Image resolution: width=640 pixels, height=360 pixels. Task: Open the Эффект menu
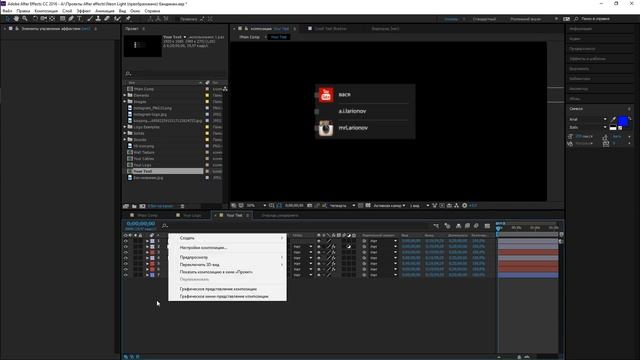point(84,11)
